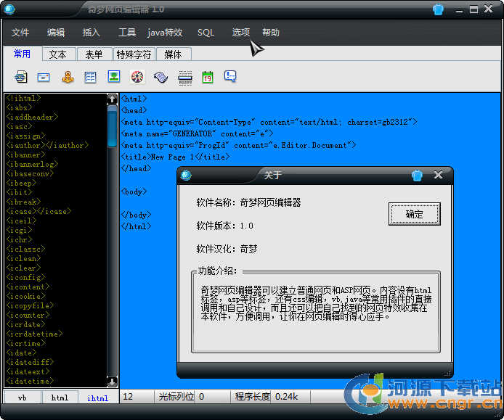Click the insert hyperlink icon
Viewport: 504px width, 420px height.
pyautogui.click(x=21, y=77)
